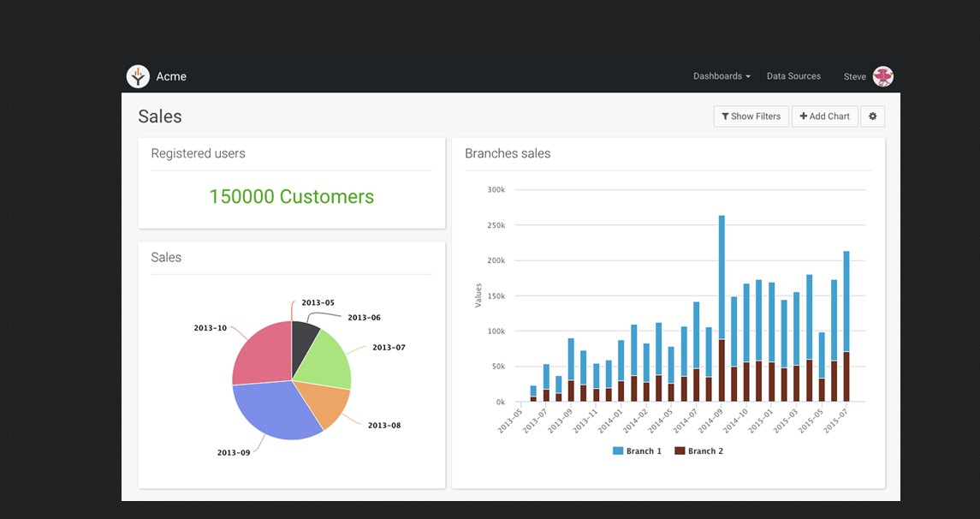Select the blue 2013-09 pie slice
The image size is (980, 519).
[274, 409]
